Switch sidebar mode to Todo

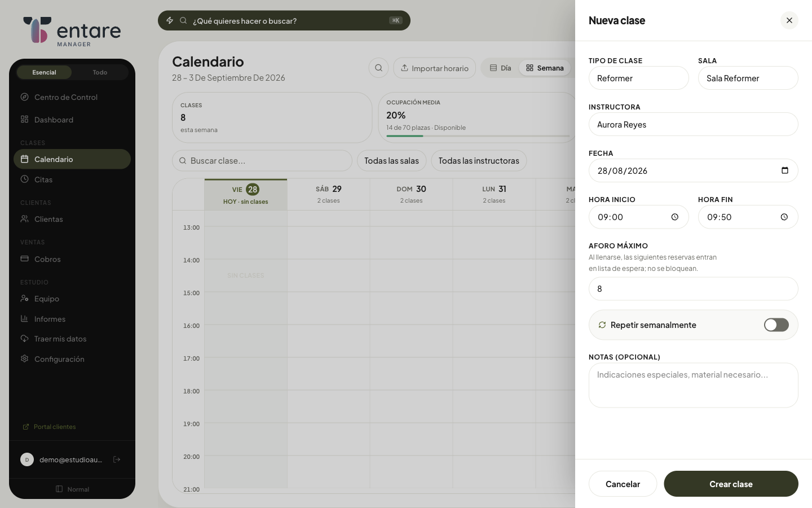pos(100,72)
